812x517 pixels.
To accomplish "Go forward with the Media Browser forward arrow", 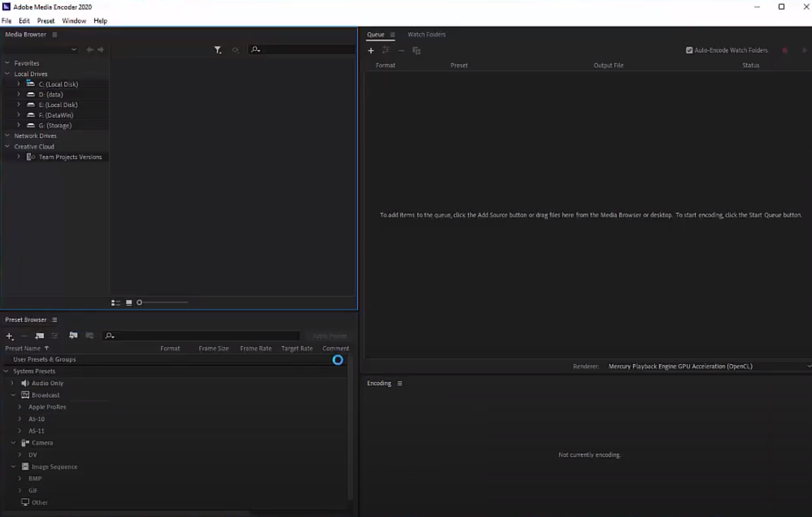I will [100, 50].
